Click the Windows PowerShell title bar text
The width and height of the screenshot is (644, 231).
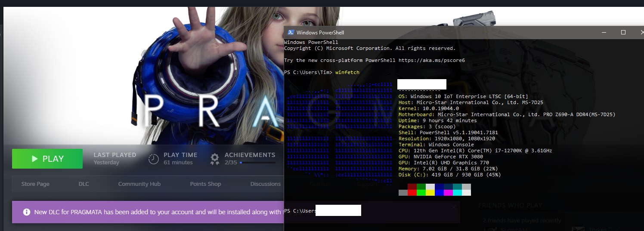tap(320, 33)
